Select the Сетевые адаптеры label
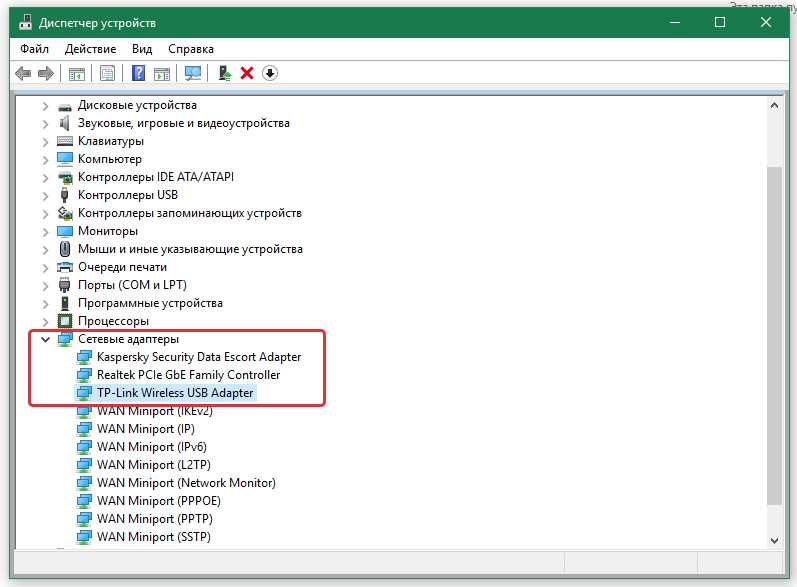 [128, 339]
